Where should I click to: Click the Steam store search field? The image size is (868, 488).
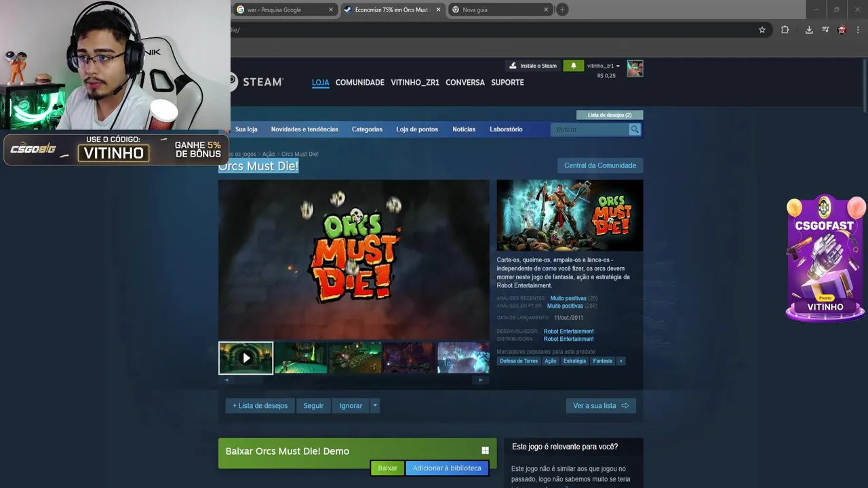[590, 129]
